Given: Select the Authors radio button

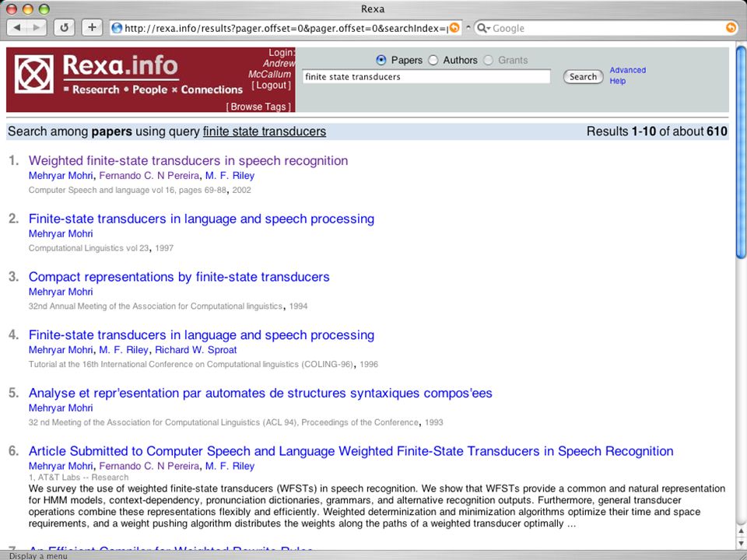Looking at the screenshot, I should 433,61.
